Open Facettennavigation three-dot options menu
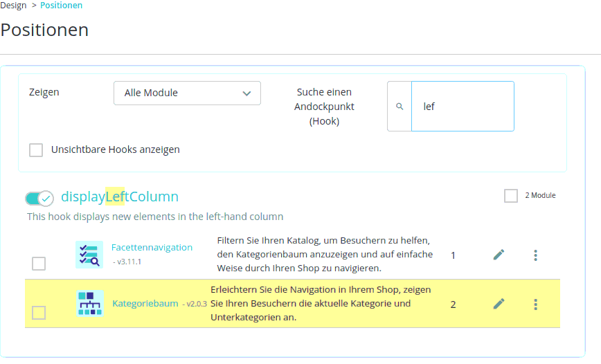 (x=535, y=255)
